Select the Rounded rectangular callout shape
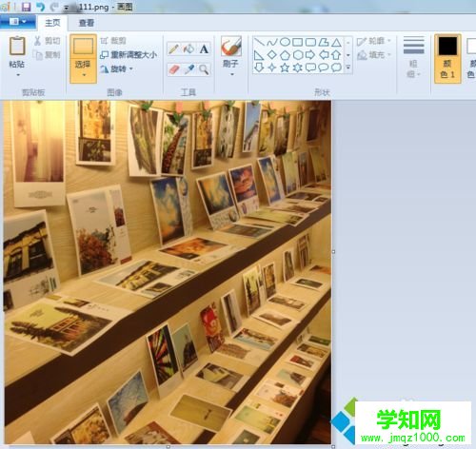476x449 pixels. click(x=310, y=68)
